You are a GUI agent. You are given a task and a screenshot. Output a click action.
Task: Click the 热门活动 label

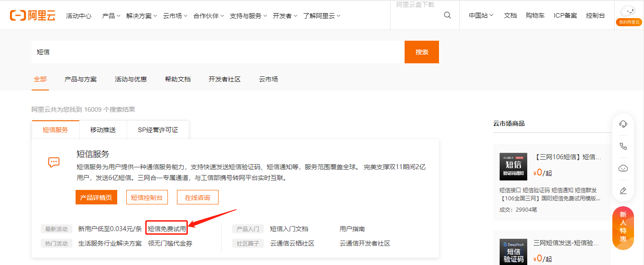tap(57, 243)
